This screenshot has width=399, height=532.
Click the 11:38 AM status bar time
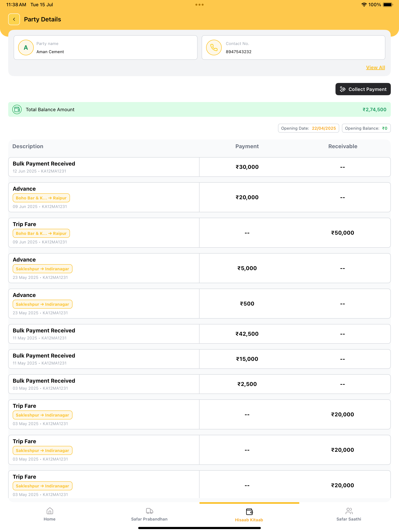tap(16, 4)
